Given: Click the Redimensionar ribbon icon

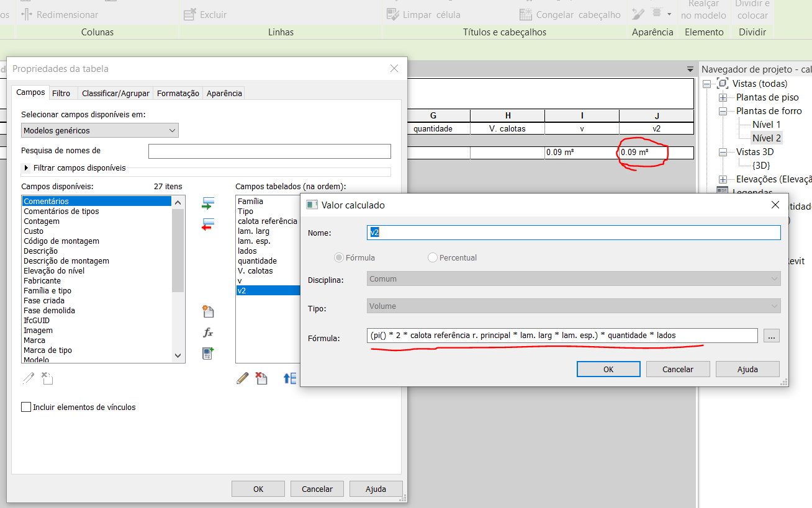Looking at the screenshot, I should [27, 14].
